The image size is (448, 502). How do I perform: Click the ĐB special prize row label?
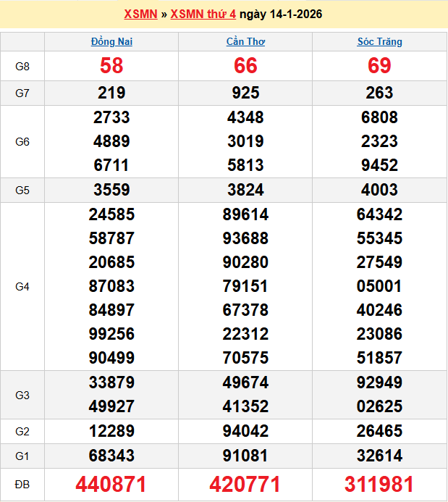[22, 484]
